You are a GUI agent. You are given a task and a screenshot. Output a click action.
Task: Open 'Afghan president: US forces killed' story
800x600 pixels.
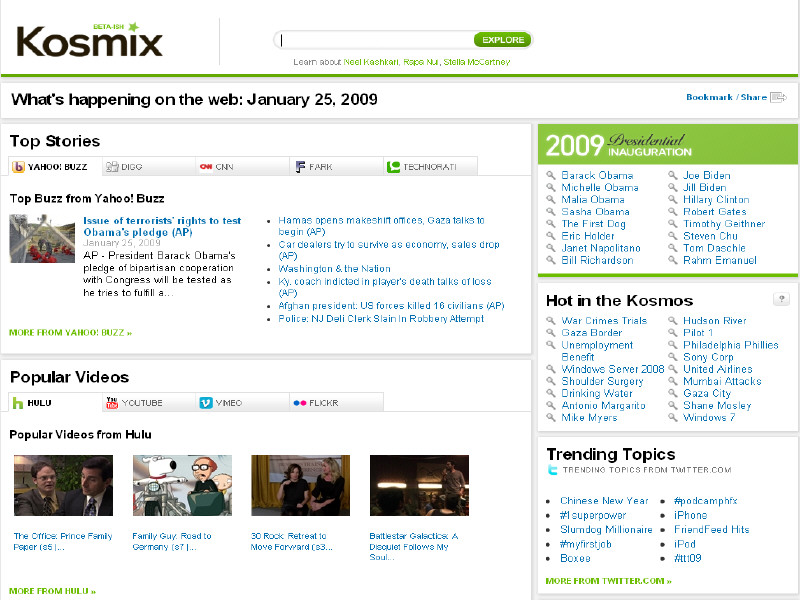pos(391,306)
